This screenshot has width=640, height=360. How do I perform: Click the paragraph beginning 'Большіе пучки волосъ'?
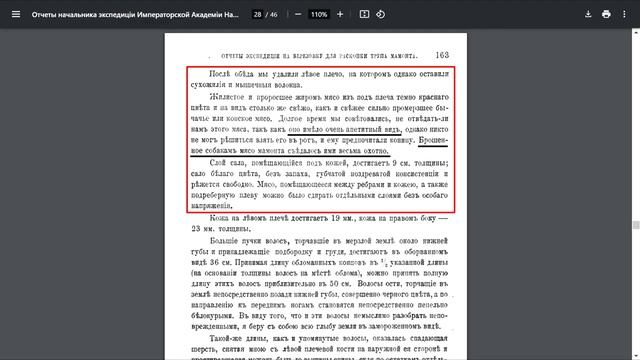pyautogui.click(x=320, y=284)
